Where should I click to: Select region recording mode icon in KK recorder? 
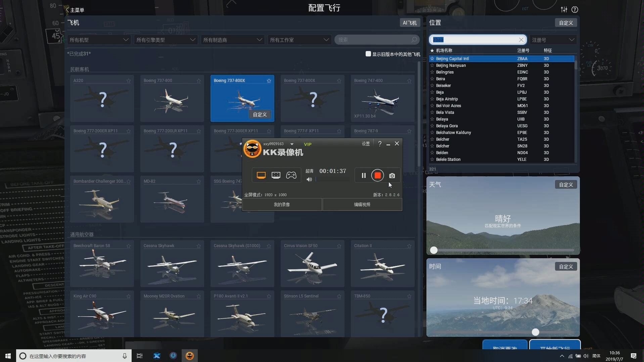(276, 175)
